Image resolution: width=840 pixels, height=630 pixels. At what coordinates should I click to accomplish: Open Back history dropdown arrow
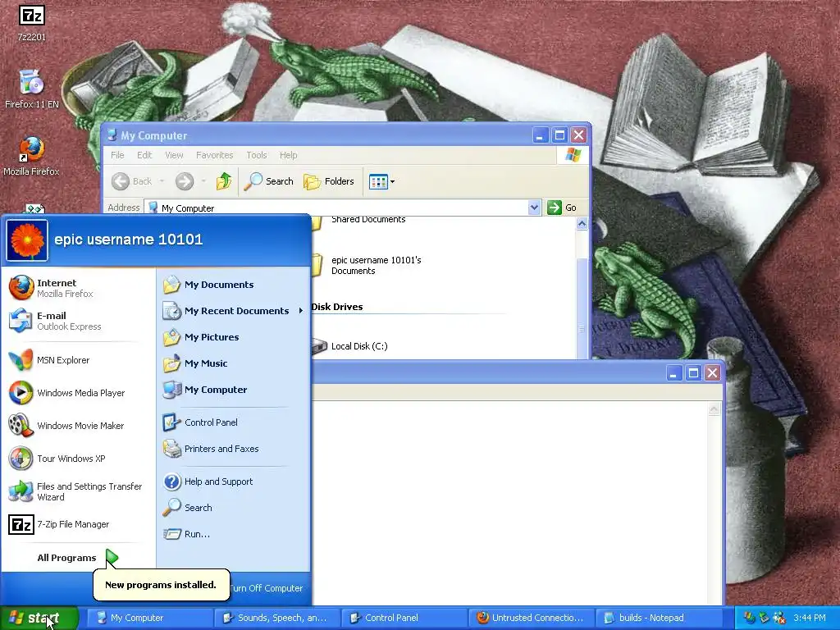(x=162, y=181)
